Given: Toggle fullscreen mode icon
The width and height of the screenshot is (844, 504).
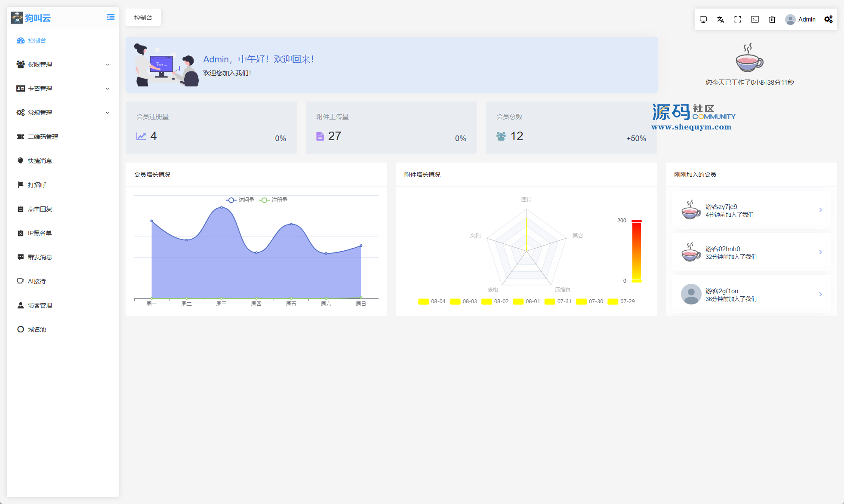Looking at the screenshot, I should [x=738, y=19].
